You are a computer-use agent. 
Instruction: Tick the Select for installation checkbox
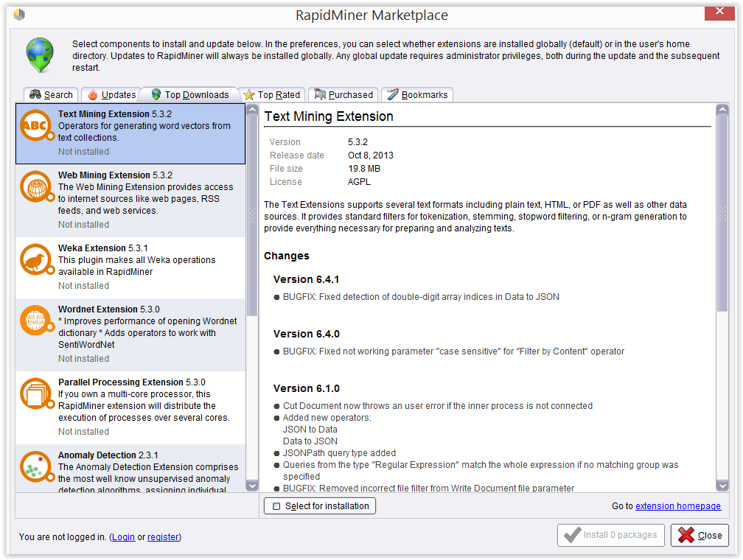[276, 506]
